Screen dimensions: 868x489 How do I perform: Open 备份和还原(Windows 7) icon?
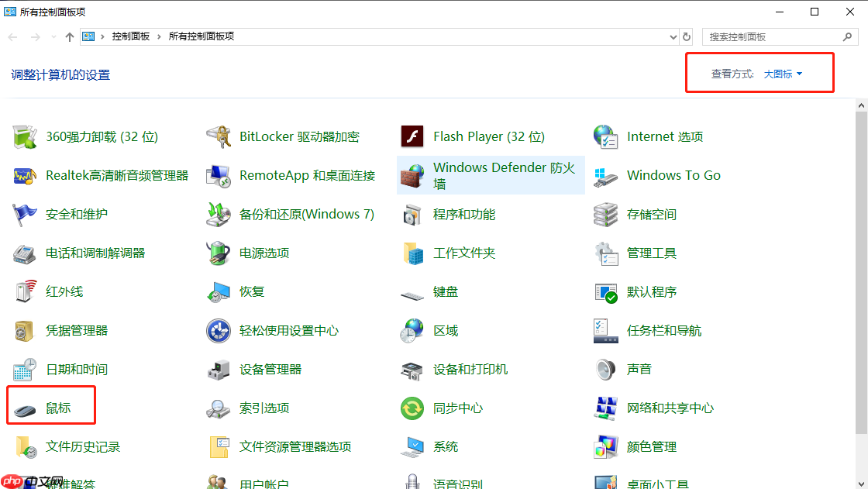click(218, 215)
